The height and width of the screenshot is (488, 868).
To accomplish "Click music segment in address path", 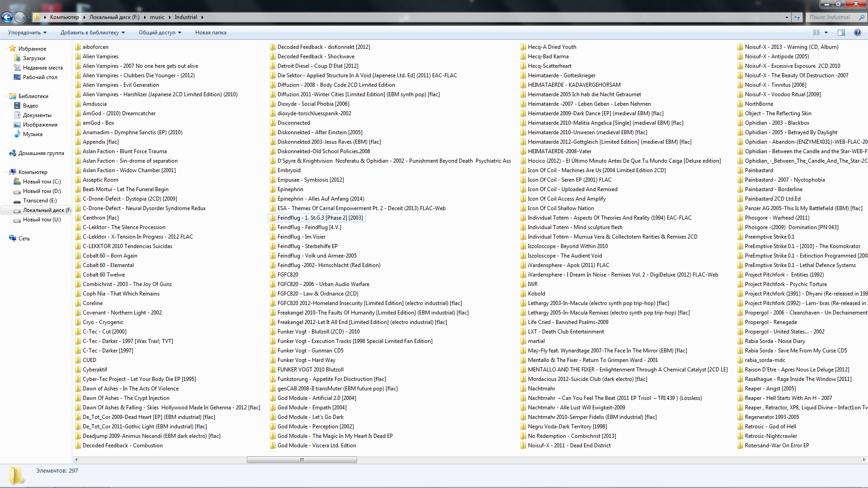I will [x=157, y=17].
